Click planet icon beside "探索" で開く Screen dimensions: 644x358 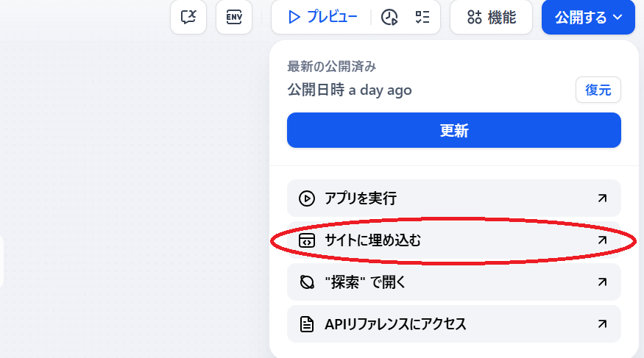(x=307, y=282)
